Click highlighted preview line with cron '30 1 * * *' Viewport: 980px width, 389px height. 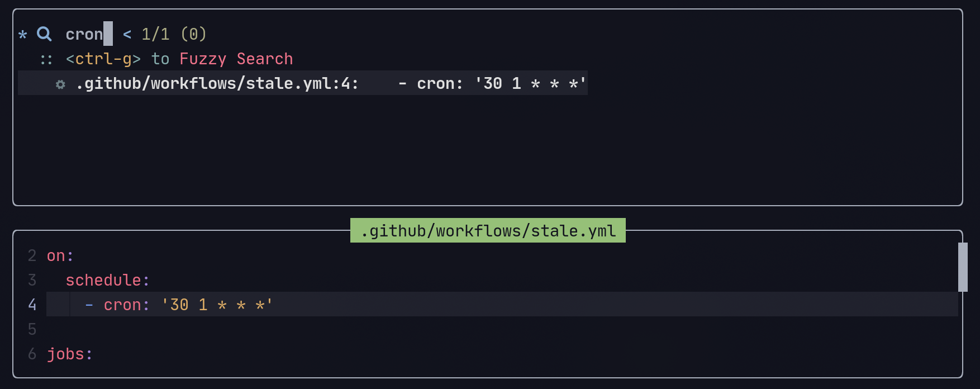pos(502,305)
